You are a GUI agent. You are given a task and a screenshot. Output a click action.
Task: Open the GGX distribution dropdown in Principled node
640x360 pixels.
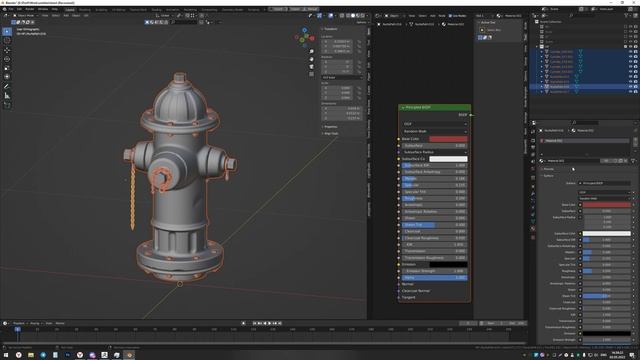pyautogui.click(x=434, y=124)
